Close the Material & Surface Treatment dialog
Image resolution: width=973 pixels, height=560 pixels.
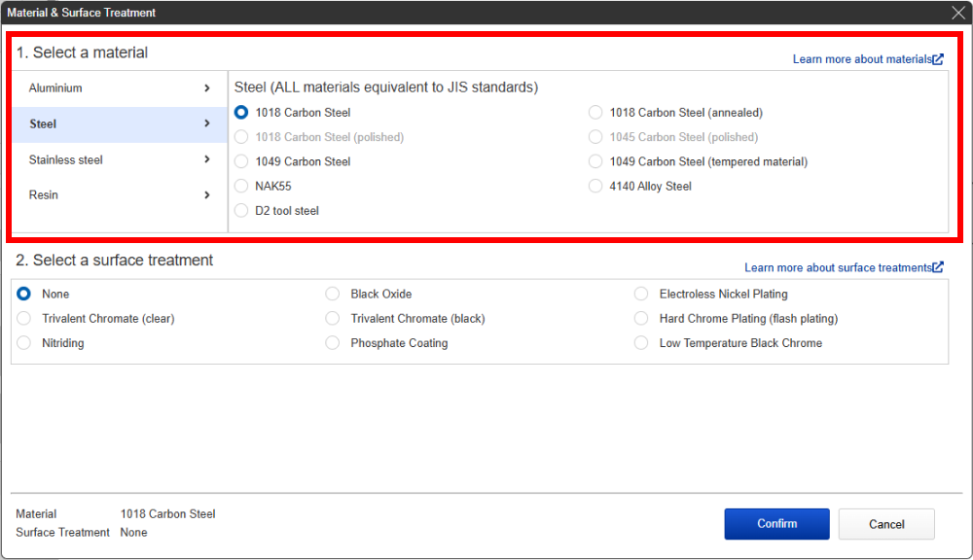(957, 13)
